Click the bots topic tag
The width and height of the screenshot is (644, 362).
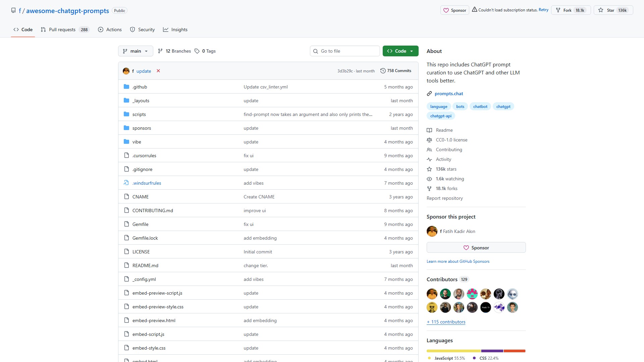point(460,107)
